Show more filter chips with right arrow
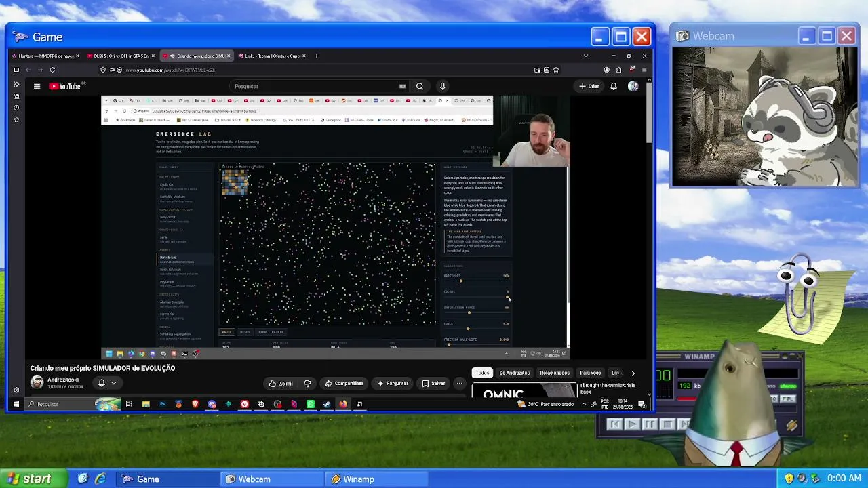The image size is (868, 488). 633,373
